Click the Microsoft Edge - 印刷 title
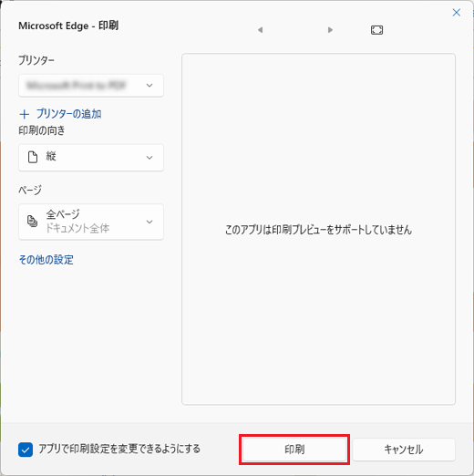 tap(68, 26)
